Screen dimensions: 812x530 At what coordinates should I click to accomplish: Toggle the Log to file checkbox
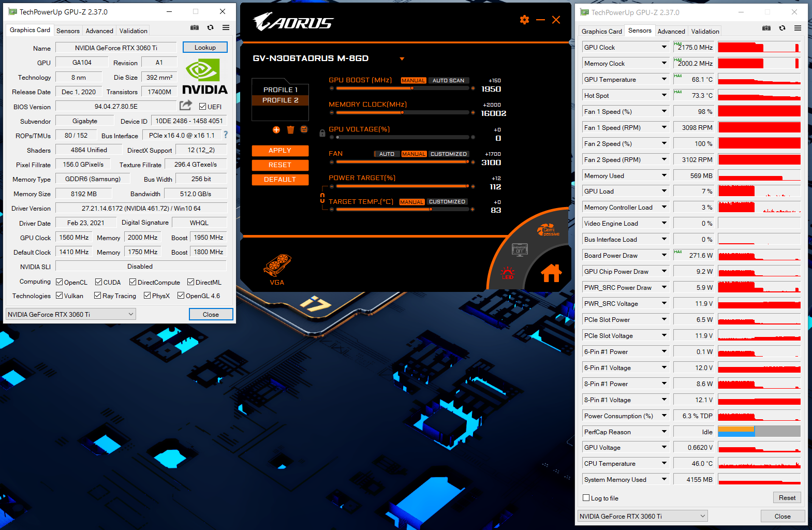(x=586, y=498)
